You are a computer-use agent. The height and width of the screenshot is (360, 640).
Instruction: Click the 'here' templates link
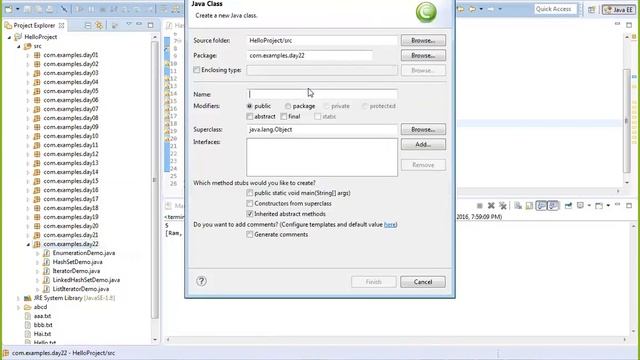click(390, 224)
